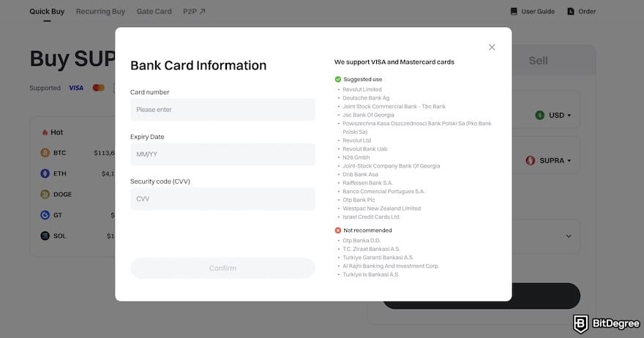Open the P2P external link tab
The image size is (644, 338).
coord(194,12)
